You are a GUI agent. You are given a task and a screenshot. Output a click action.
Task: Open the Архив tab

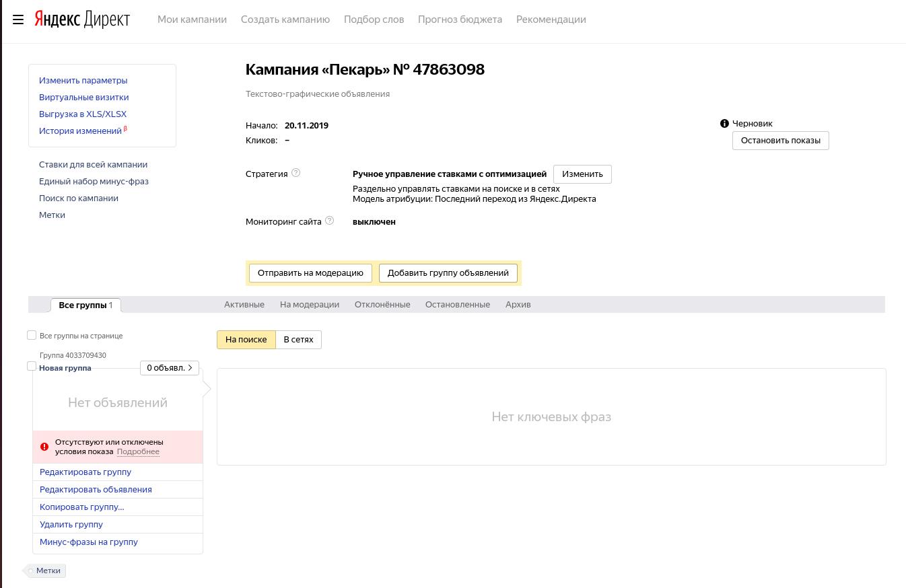[518, 305]
